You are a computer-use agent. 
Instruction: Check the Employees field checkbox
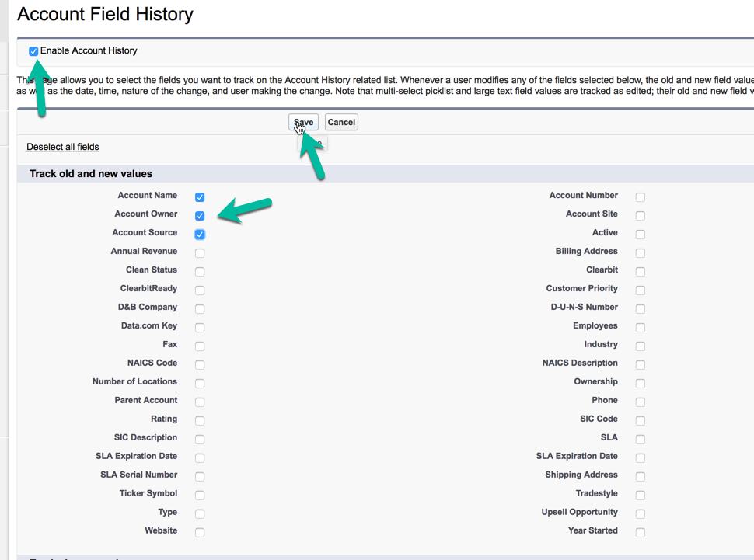pos(641,328)
